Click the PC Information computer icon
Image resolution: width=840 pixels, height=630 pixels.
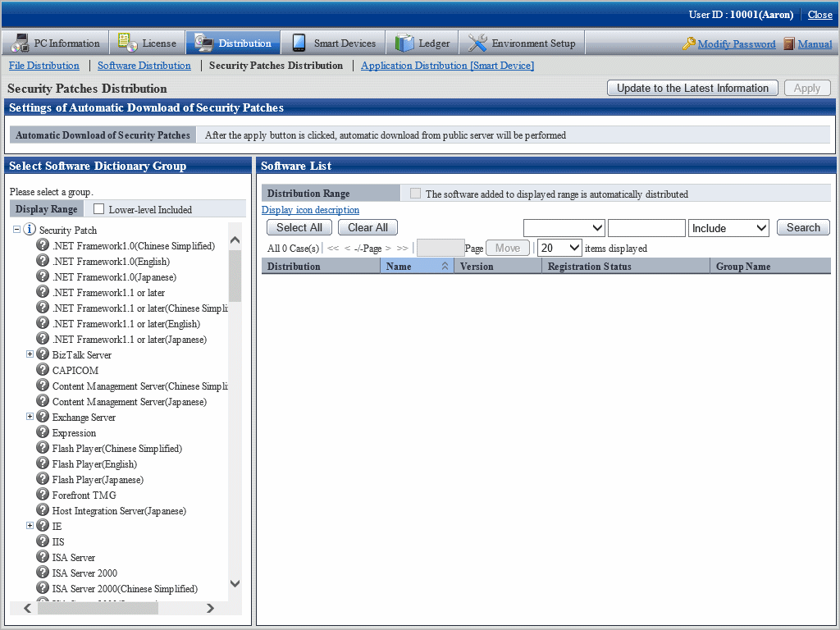tap(21, 43)
